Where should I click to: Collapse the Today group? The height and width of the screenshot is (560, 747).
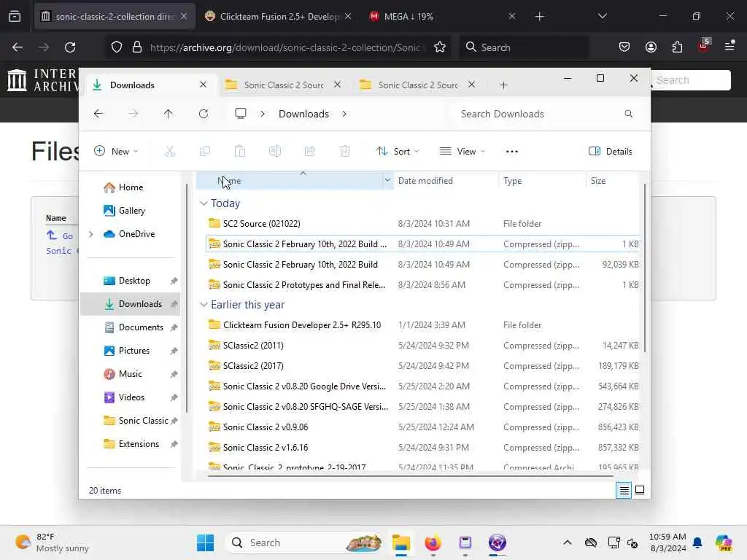tap(204, 203)
